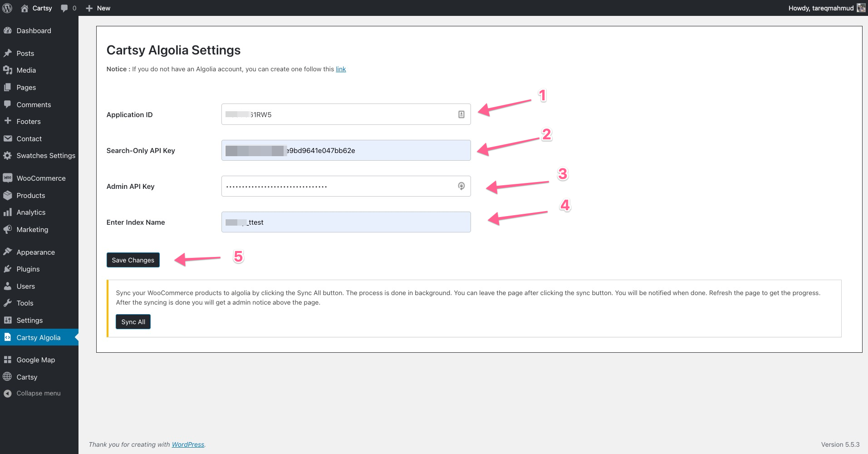Image resolution: width=868 pixels, height=454 pixels.
Task: Click the Media library icon
Action: coord(8,70)
